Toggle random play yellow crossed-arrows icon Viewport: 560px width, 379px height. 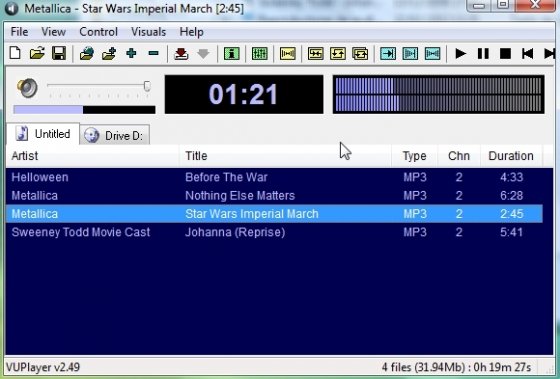pos(316,54)
